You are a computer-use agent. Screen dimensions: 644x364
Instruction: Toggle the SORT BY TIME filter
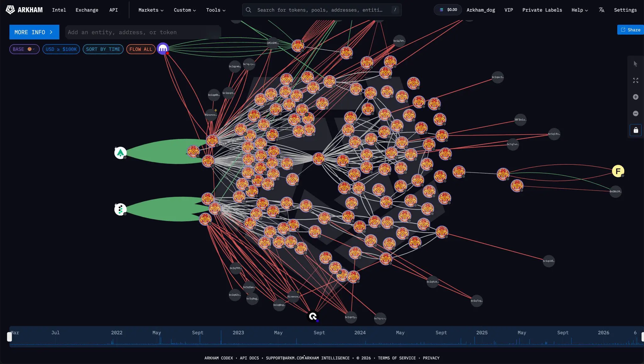(103, 49)
